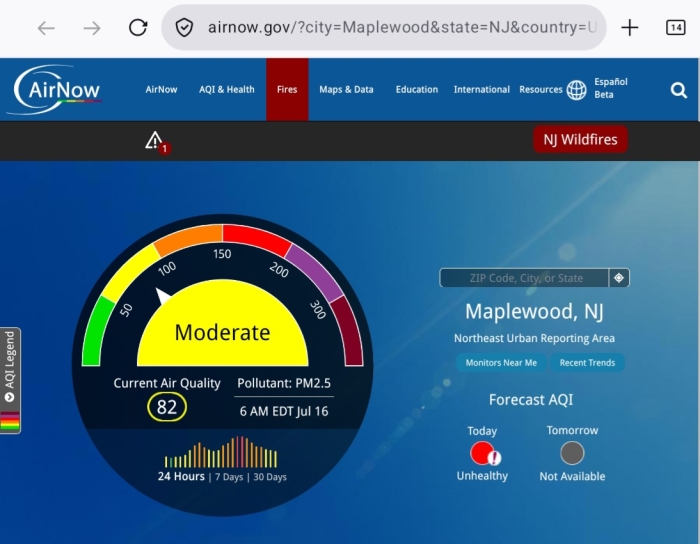Open the site security shield icon
This screenshot has height=544, width=700.
pyautogui.click(x=184, y=28)
